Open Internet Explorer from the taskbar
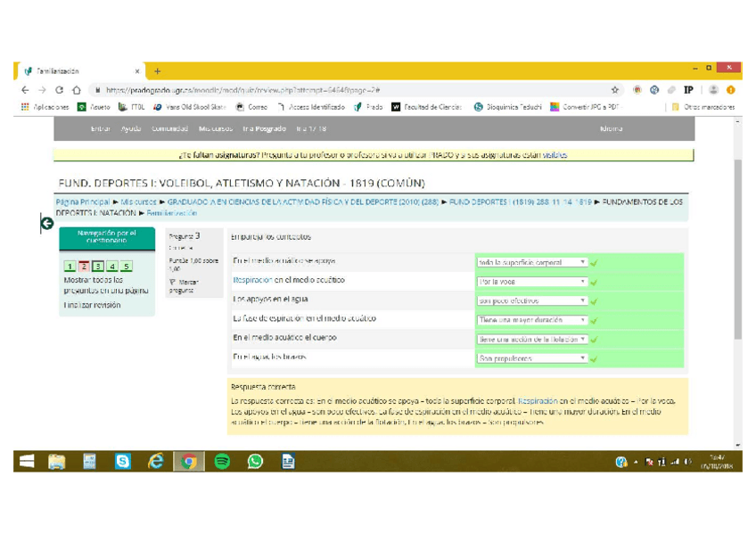 click(155, 461)
